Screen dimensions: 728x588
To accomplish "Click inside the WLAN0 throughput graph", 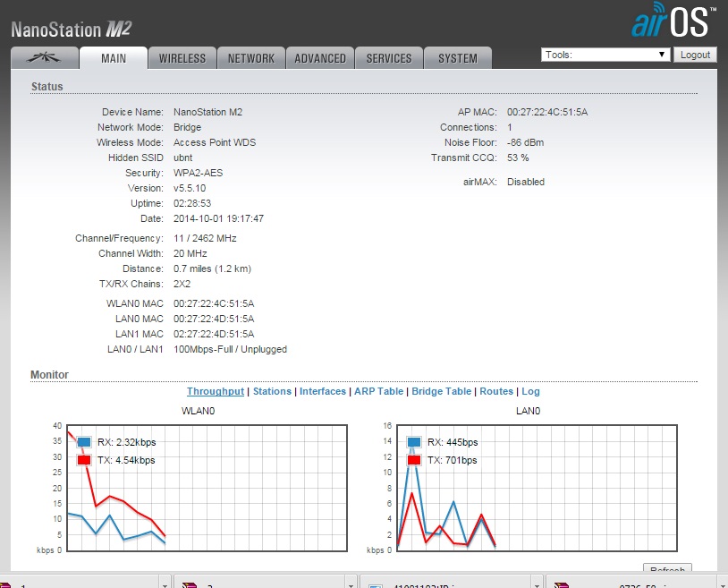I will pyautogui.click(x=207, y=488).
